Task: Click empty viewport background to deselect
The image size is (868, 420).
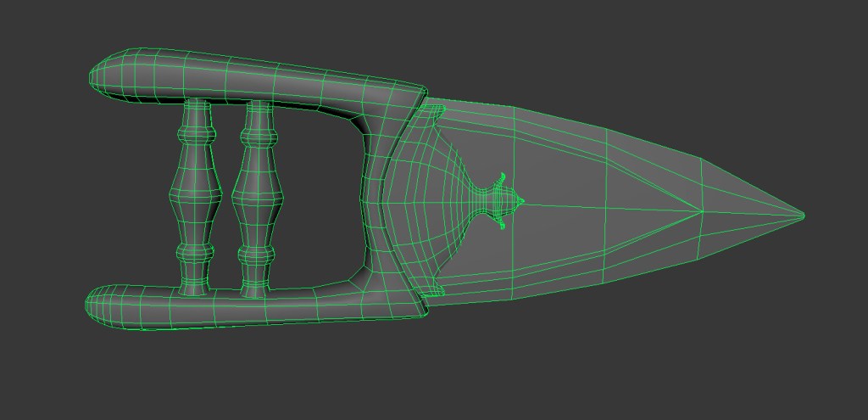Action: tap(678, 356)
